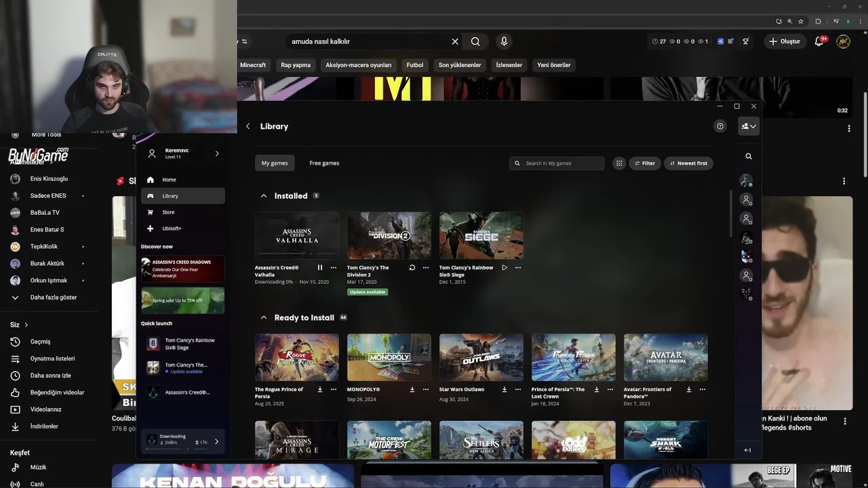Viewport: 868px width, 488px height.
Task: Open MONOPOLY more options menu
Action: click(426, 390)
